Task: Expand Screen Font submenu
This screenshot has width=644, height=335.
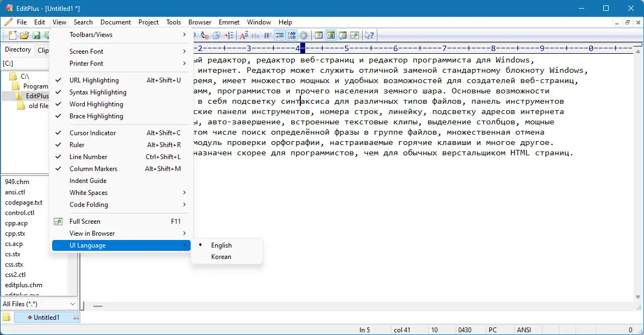Action: (121, 52)
